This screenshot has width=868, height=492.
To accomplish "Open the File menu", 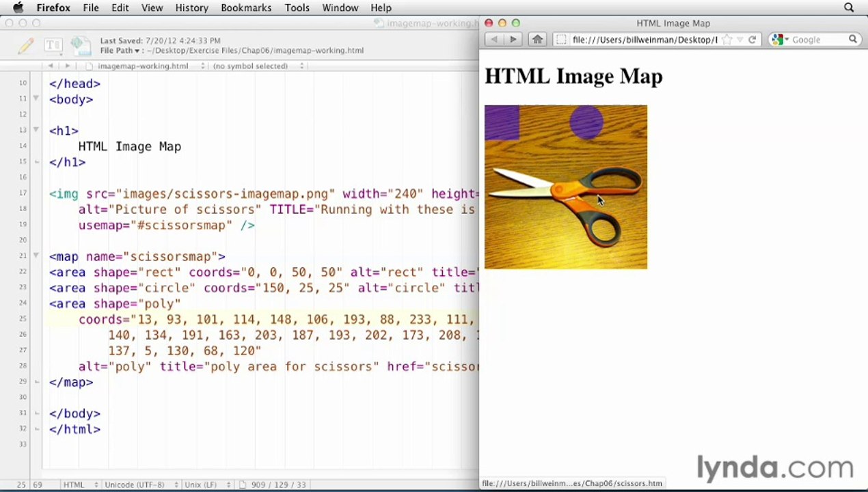I will click(x=91, y=8).
